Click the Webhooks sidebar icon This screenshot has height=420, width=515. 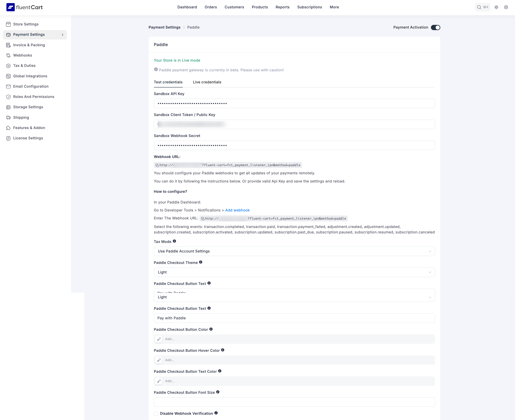(9, 55)
